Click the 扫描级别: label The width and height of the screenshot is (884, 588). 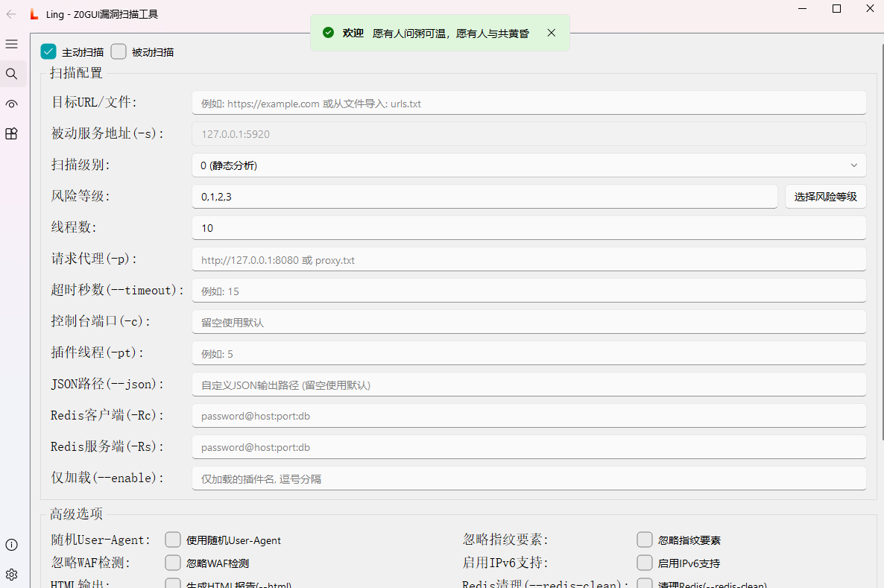click(80, 165)
